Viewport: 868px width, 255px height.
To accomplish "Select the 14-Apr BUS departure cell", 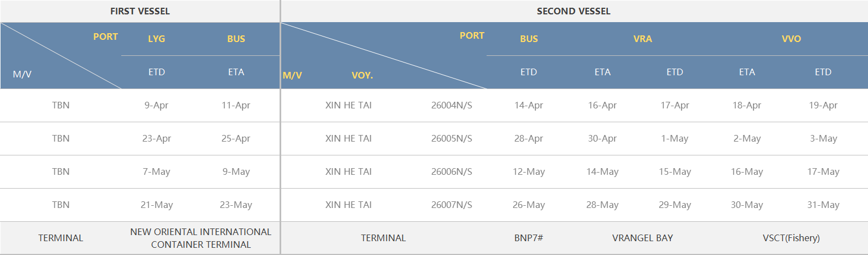I will [528, 106].
